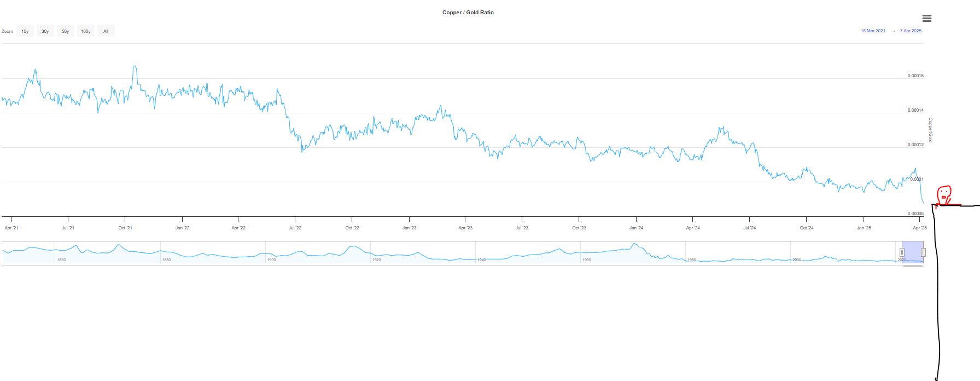Click the 0.00012 y-axis label
The width and height of the screenshot is (980, 381).
[915, 145]
